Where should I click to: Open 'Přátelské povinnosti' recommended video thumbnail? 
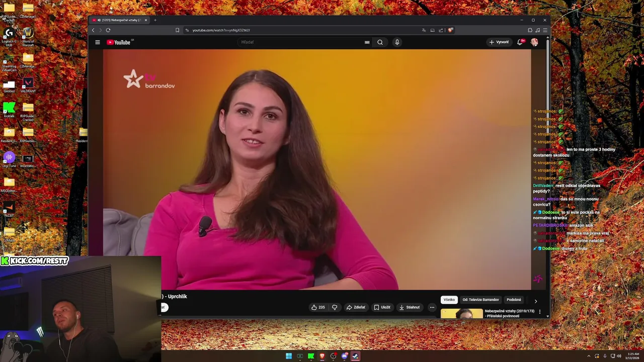461,314
